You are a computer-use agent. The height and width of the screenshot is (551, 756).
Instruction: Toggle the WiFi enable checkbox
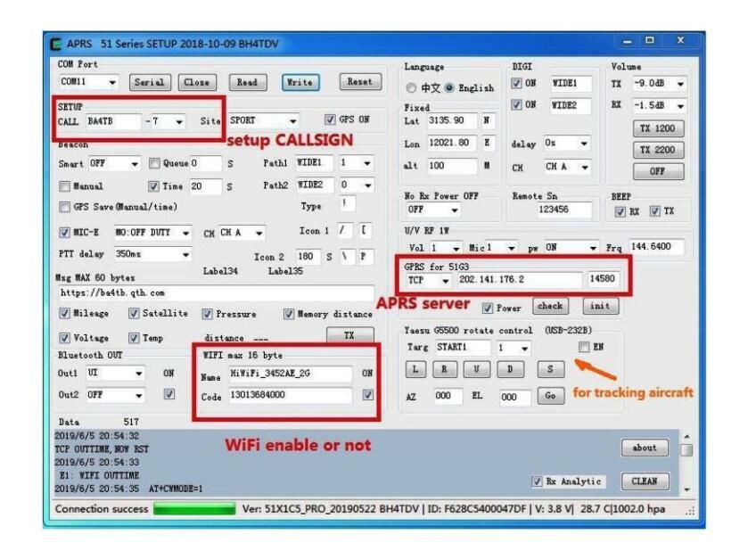368,395
